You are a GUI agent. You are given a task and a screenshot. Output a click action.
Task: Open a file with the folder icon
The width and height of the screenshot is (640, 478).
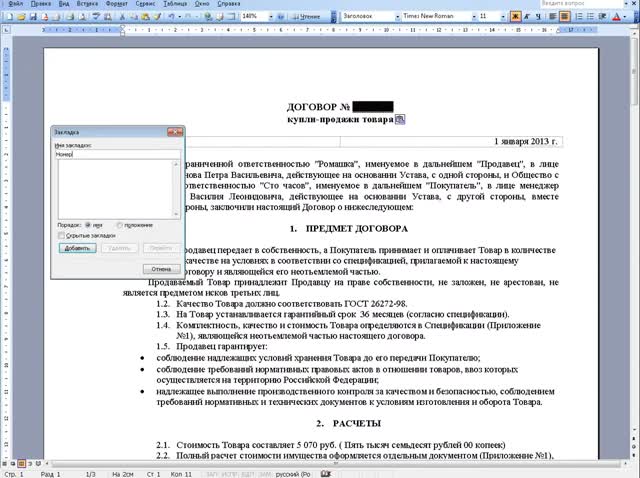click(21, 17)
